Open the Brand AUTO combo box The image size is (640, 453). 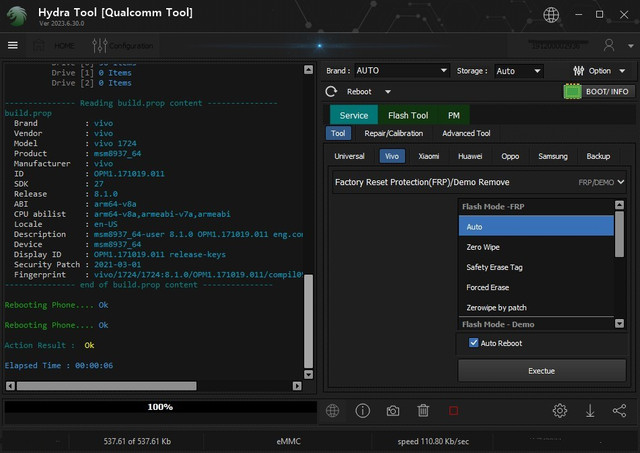pyautogui.click(x=402, y=71)
